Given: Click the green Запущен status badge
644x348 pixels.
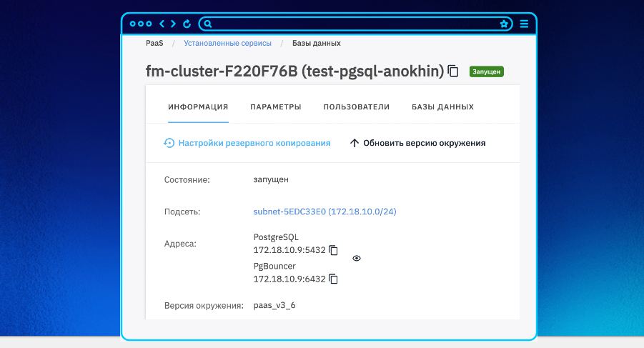Looking at the screenshot, I should (487, 71).
